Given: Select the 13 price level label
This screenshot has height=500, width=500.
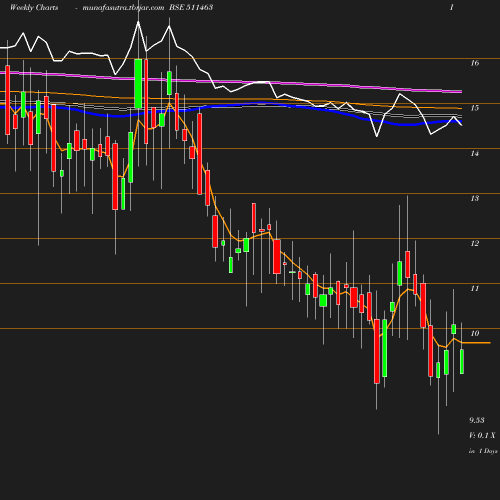Looking at the screenshot, I should coord(475,198).
